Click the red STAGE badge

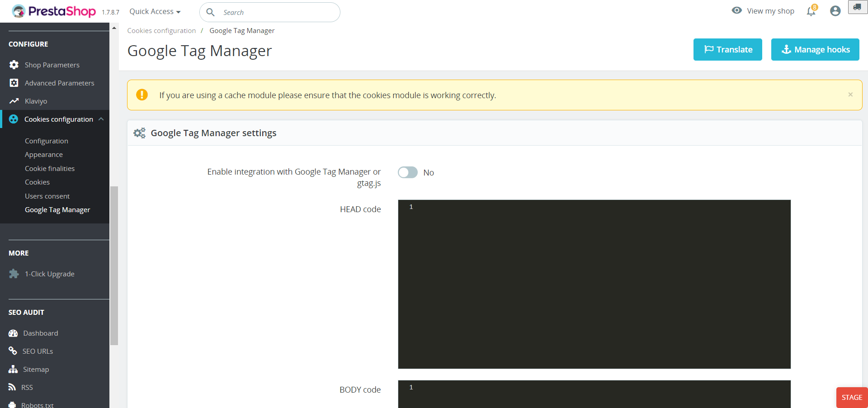pos(852,398)
